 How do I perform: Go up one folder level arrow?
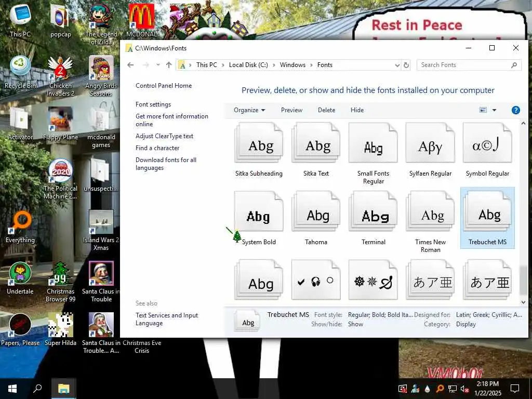point(169,65)
